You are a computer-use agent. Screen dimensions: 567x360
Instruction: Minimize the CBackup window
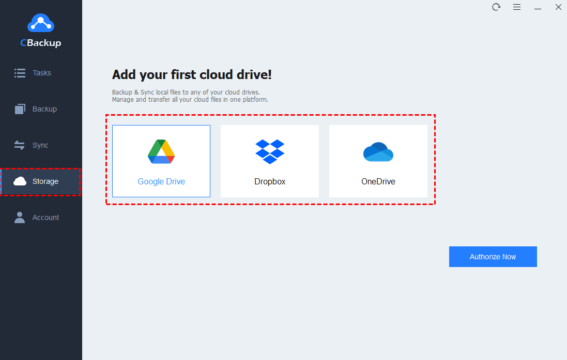click(538, 8)
